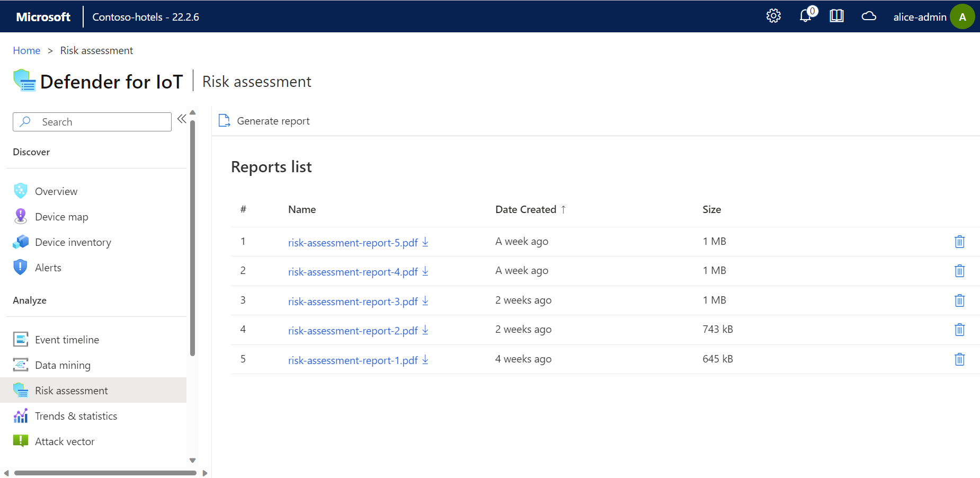Delete risk-assessment-report-3.pdf with trash icon
This screenshot has width=980, height=478.
coord(959,300)
